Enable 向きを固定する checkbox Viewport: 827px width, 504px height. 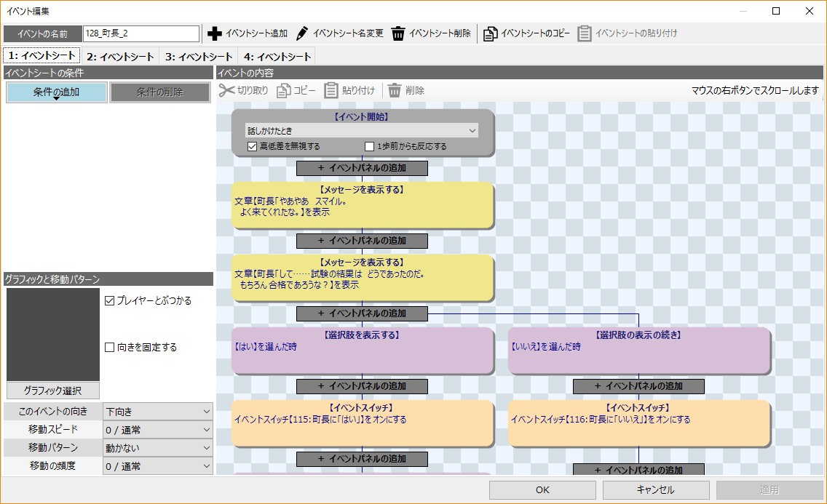[110, 348]
